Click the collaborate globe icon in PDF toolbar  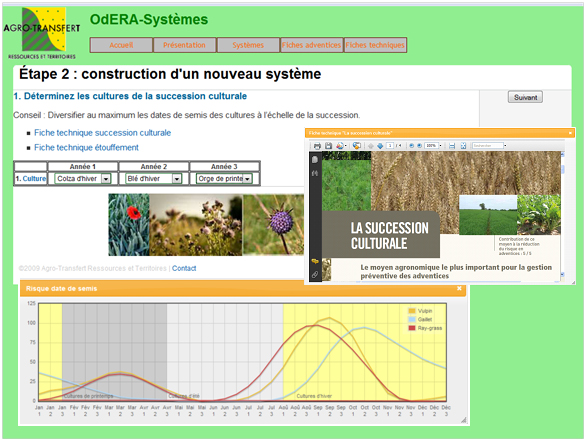click(x=357, y=146)
